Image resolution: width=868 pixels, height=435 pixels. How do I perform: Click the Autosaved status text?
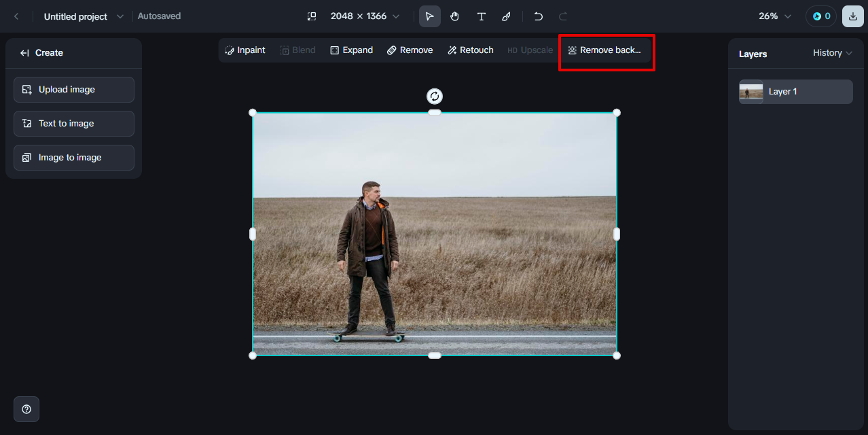pyautogui.click(x=159, y=16)
